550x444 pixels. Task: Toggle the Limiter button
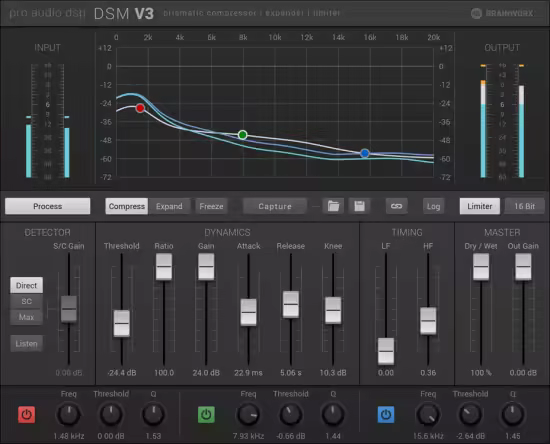479,206
